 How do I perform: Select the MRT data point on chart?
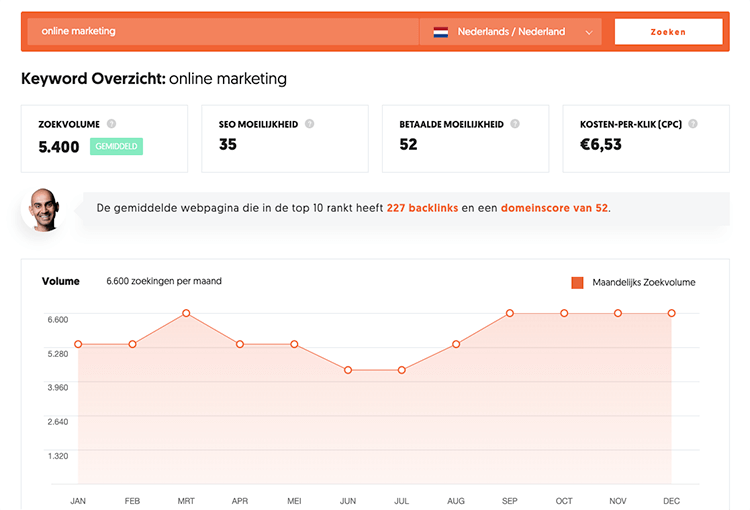[186, 313]
